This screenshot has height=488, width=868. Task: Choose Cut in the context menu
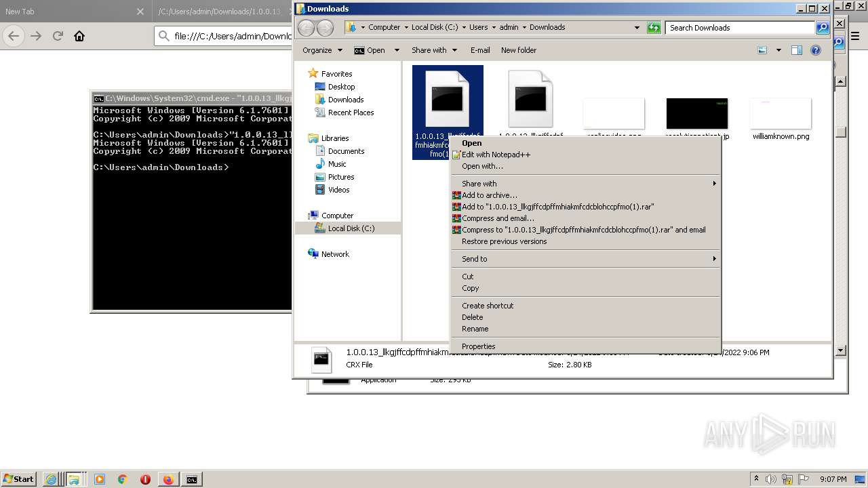tap(585, 277)
